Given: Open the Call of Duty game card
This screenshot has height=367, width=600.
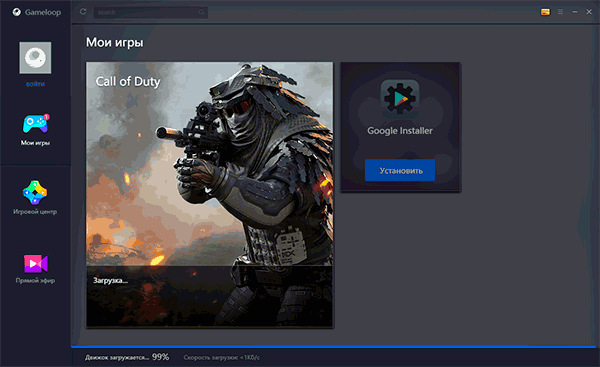Looking at the screenshot, I should pos(209,195).
